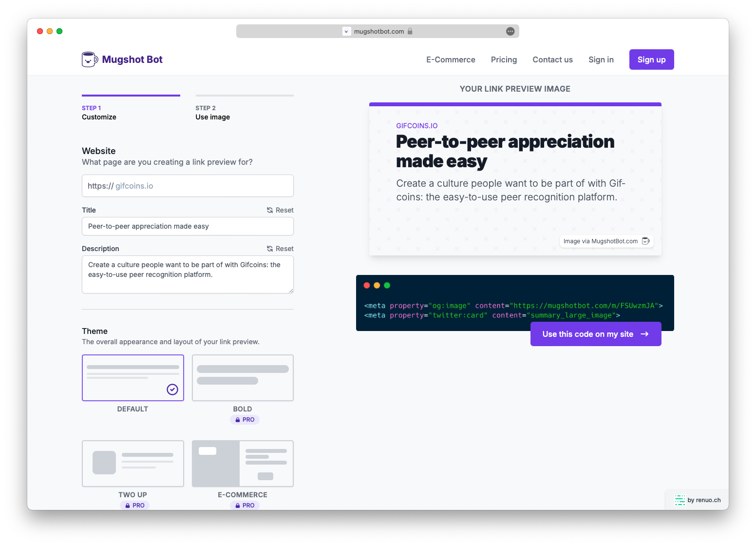Click the site favicon in address bar

[347, 31]
